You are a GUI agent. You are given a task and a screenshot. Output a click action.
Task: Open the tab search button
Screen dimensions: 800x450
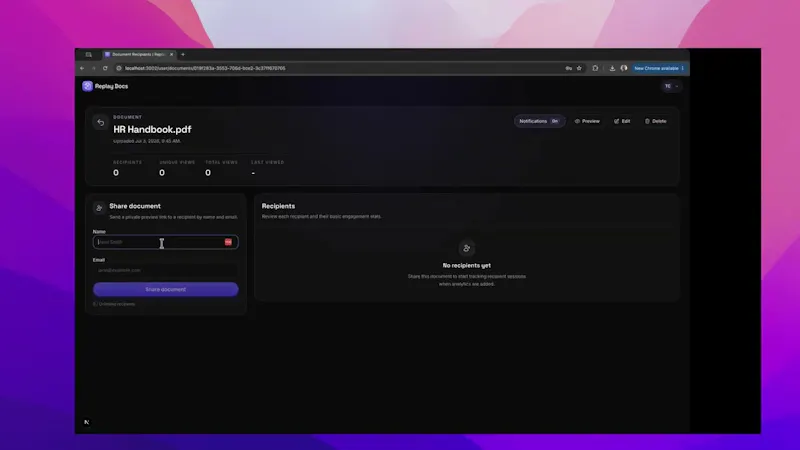tap(88, 54)
